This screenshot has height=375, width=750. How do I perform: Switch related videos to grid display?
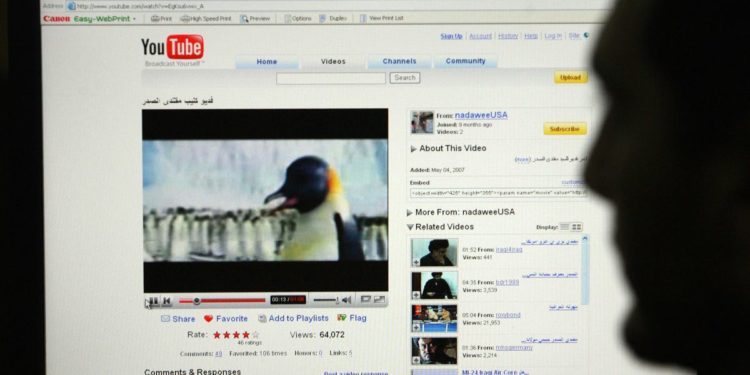(x=577, y=227)
